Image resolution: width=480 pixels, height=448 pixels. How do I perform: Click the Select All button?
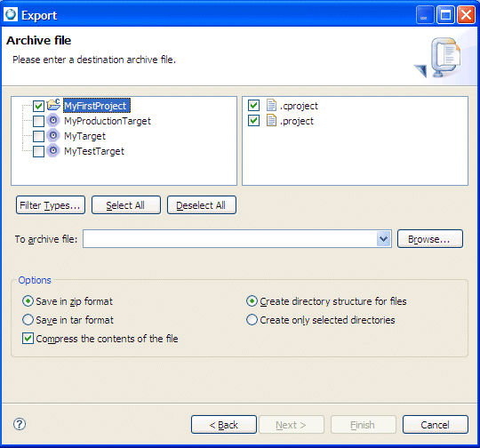click(126, 205)
